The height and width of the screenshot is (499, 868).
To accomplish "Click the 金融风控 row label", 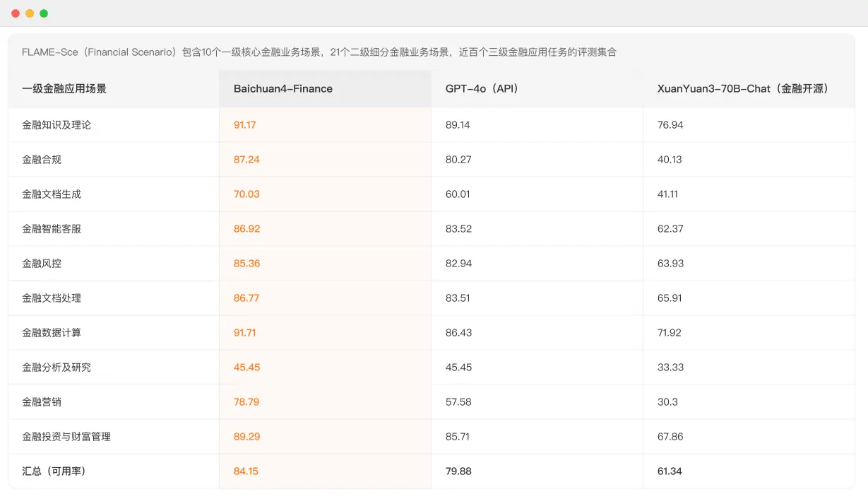I will 42,263.
